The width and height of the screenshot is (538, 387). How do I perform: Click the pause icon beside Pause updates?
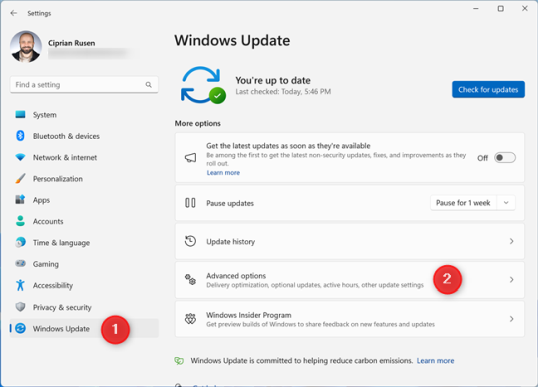[190, 203]
